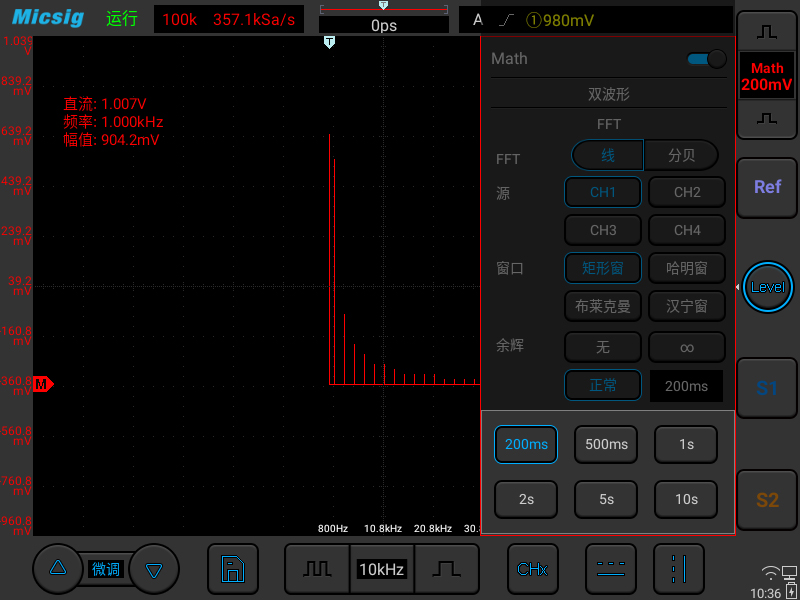
Task: Choose CH2 as FFT source
Action: tap(687, 192)
